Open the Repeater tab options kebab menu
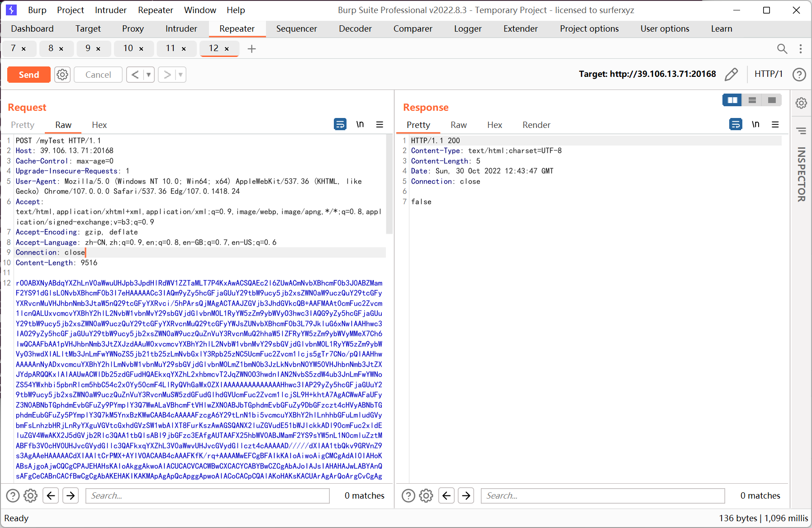 (800, 48)
